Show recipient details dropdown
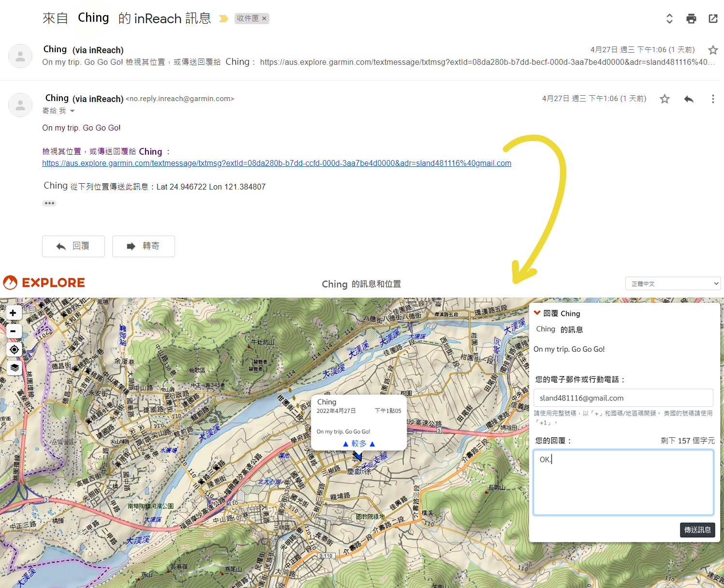This screenshot has height=588, width=724. [x=72, y=111]
